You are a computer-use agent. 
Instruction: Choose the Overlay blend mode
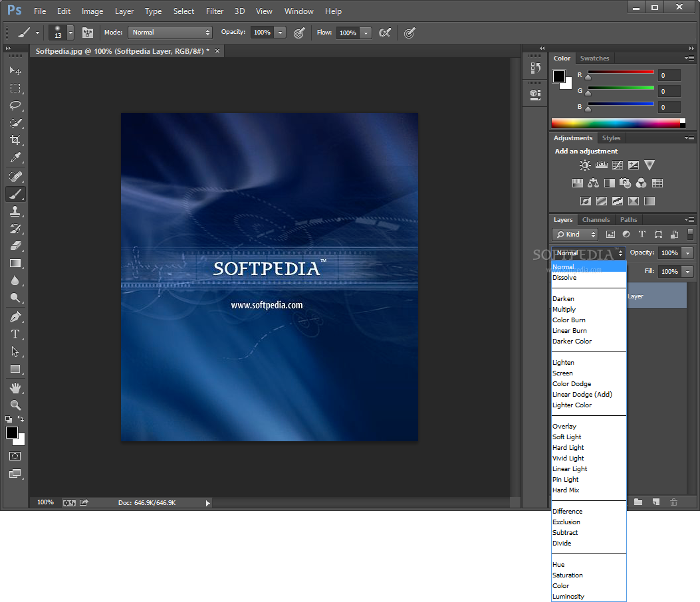pos(589,426)
